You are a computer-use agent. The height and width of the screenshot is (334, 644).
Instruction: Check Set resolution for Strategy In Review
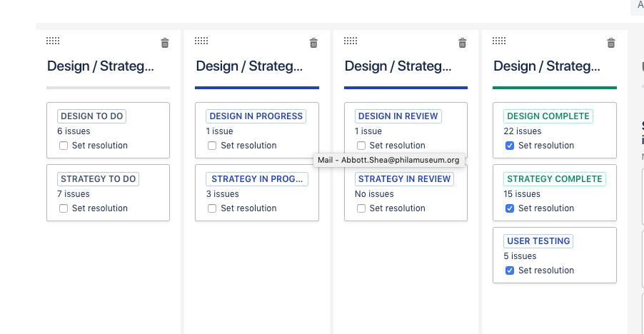(x=361, y=208)
